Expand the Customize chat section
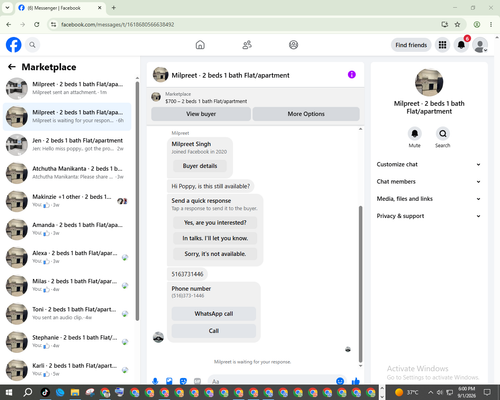This screenshot has height=400, width=500. click(x=429, y=164)
